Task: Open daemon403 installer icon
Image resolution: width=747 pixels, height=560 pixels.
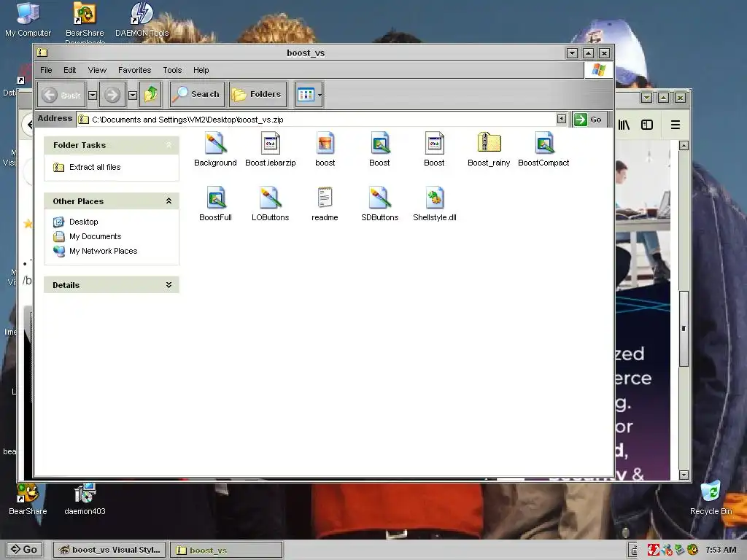Action: pos(85,499)
